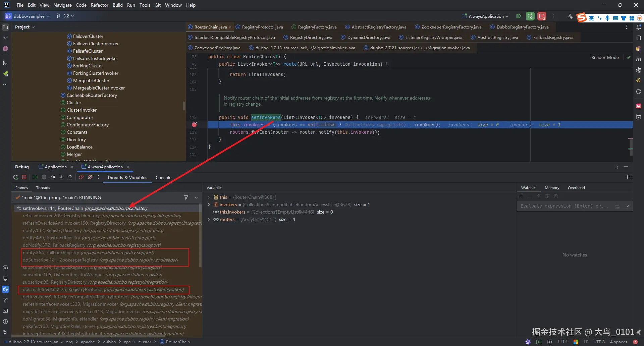Open Code With Me user icon
This screenshot has width=644, height=346.
point(570,16)
